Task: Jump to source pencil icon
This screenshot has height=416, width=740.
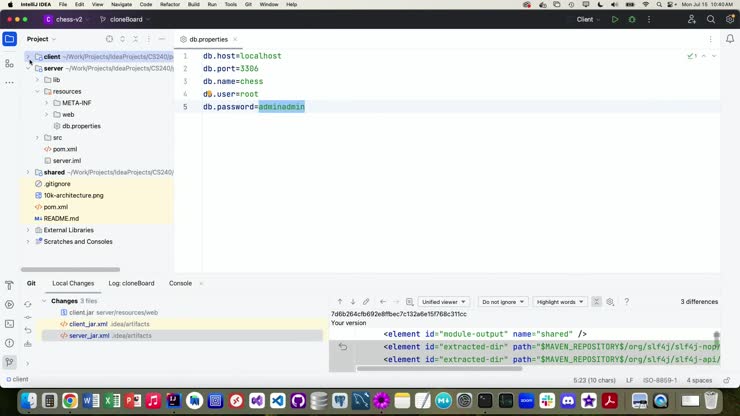Action: [366, 302]
